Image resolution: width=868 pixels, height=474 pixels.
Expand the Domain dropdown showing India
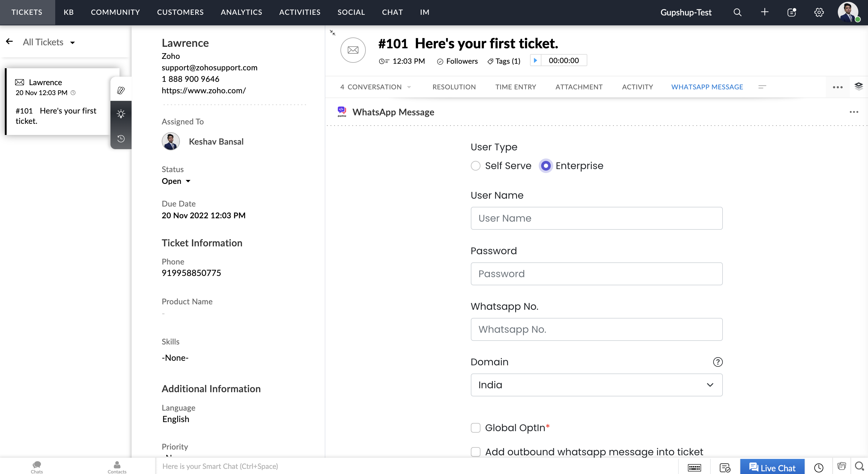(x=596, y=385)
